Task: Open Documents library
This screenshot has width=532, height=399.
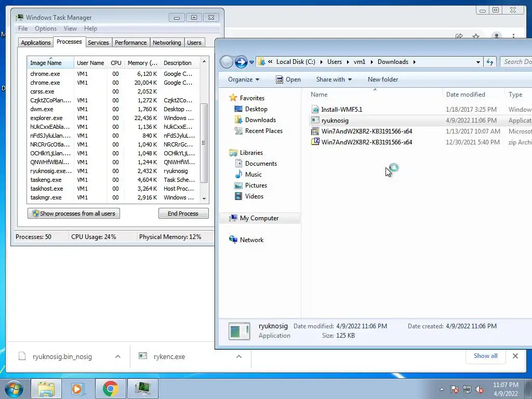Action: pos(261,164)
